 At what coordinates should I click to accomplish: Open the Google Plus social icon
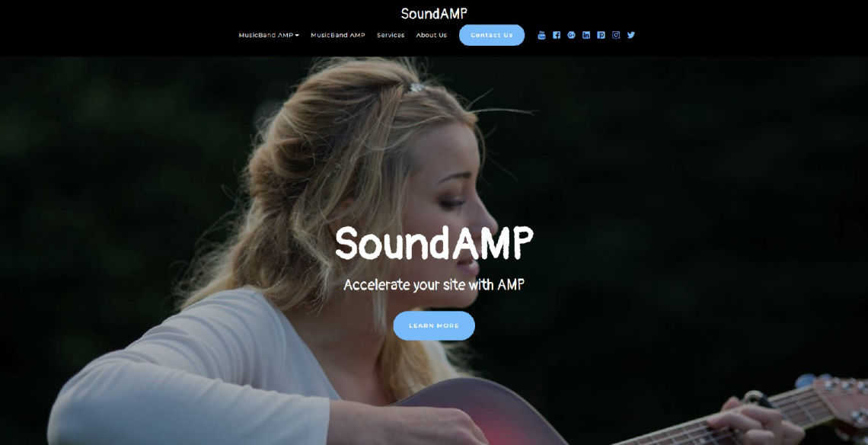571,35
